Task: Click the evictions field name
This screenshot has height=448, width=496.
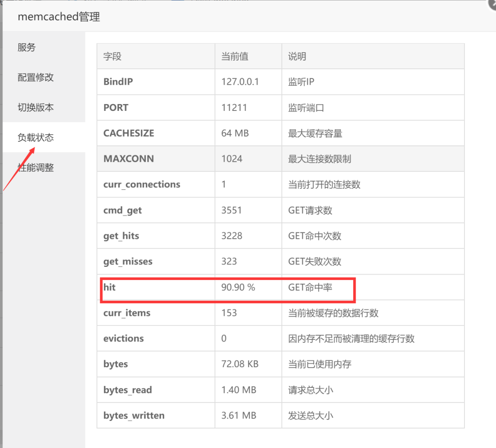Action: (124, 338)
